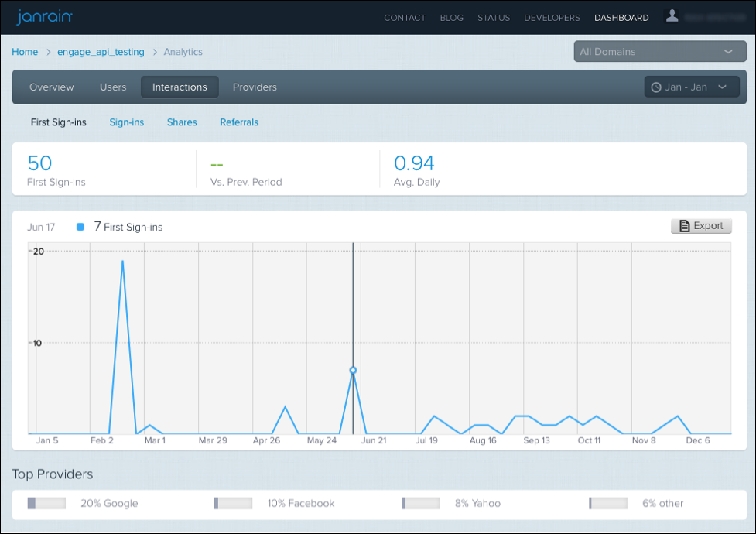Switch to the Users tab
The image size is (756, 534).
point(113,87)
